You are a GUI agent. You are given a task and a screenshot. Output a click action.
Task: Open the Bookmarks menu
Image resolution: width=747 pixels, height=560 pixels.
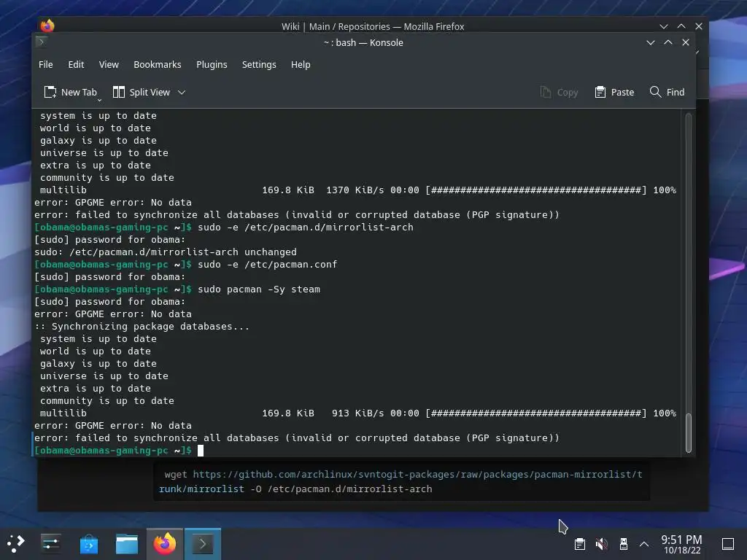(x=158, y=64)
